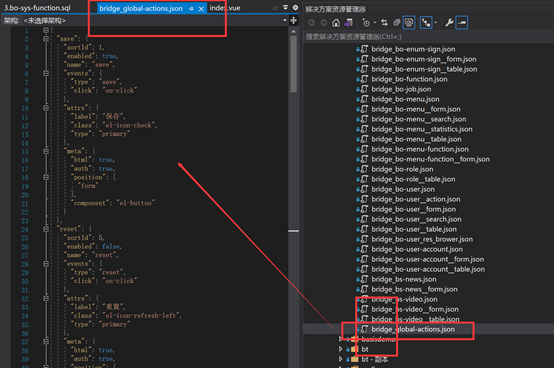Click the folder icon of the bt folder

355,349
